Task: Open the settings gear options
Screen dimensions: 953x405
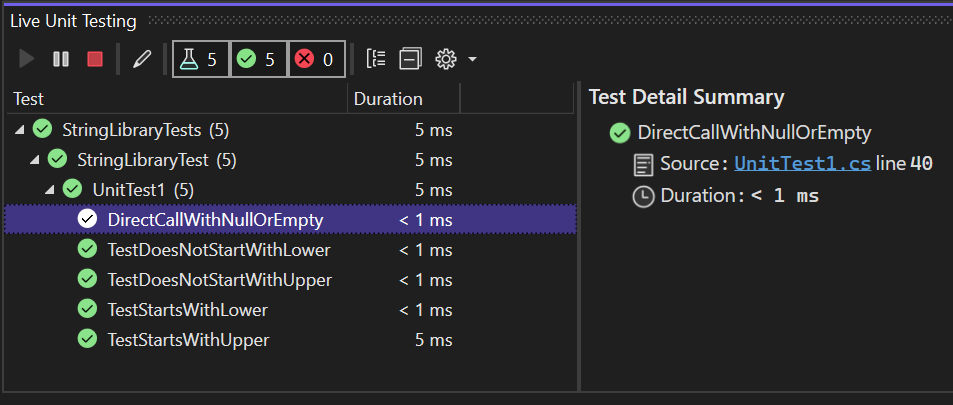Action: tap(446, 59)
